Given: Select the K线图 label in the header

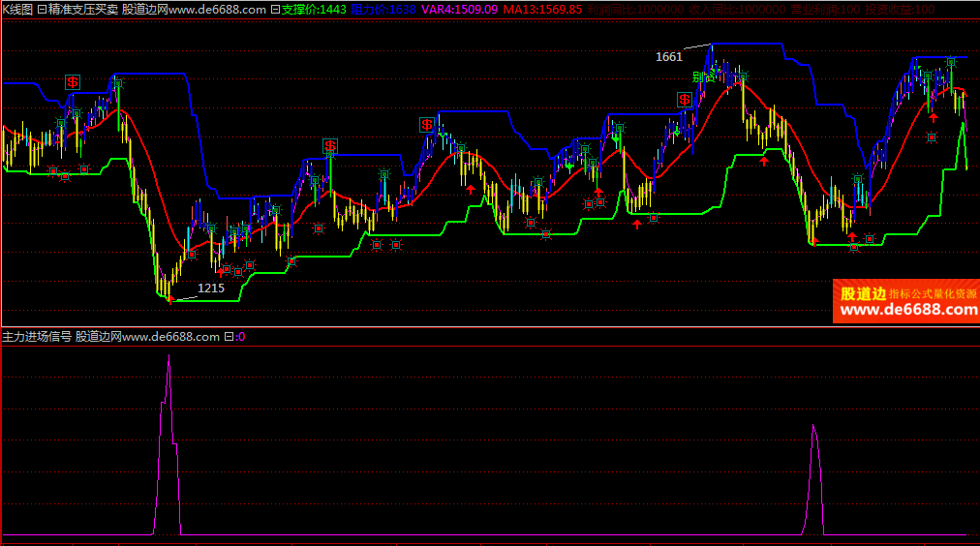Looking at the screenshot, I should [17, 9].
